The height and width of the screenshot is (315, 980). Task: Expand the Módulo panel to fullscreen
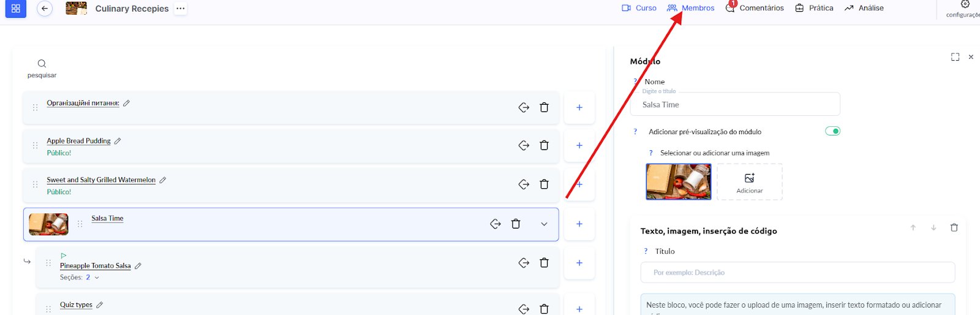[x=955, y=57]
